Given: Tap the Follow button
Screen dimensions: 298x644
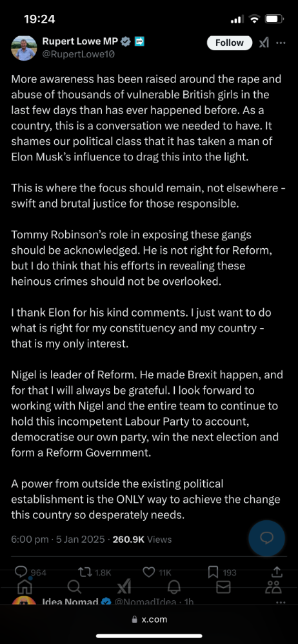Looking at the screenshot, I should [x=230, y=43].
